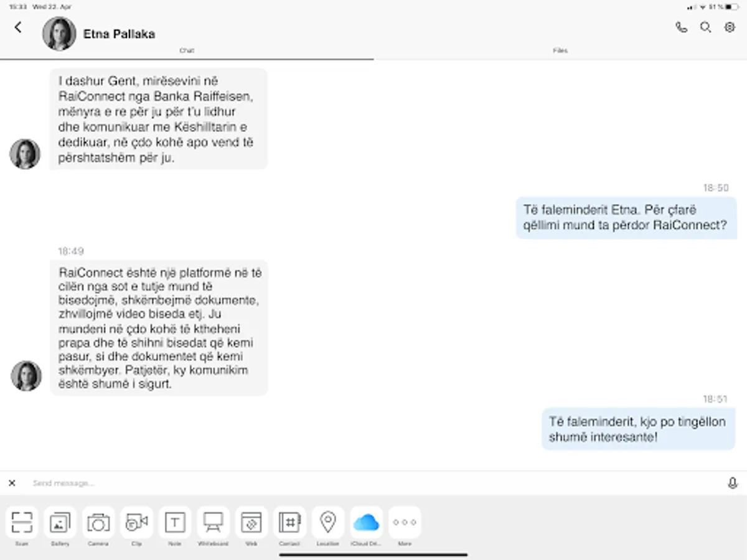
Task: Open the Scan attachment tool
Action: 22,523
